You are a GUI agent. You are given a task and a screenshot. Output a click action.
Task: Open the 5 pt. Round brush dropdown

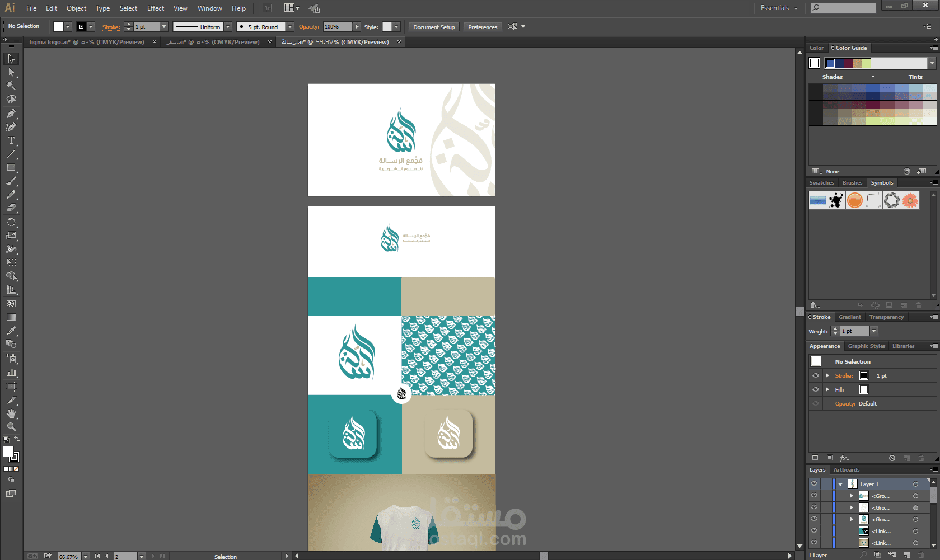290,27
